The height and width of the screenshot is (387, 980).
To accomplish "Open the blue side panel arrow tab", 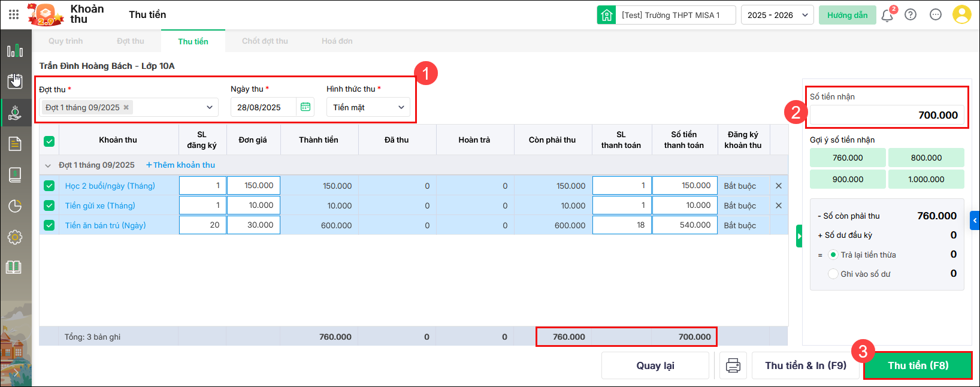I will 975,220.
